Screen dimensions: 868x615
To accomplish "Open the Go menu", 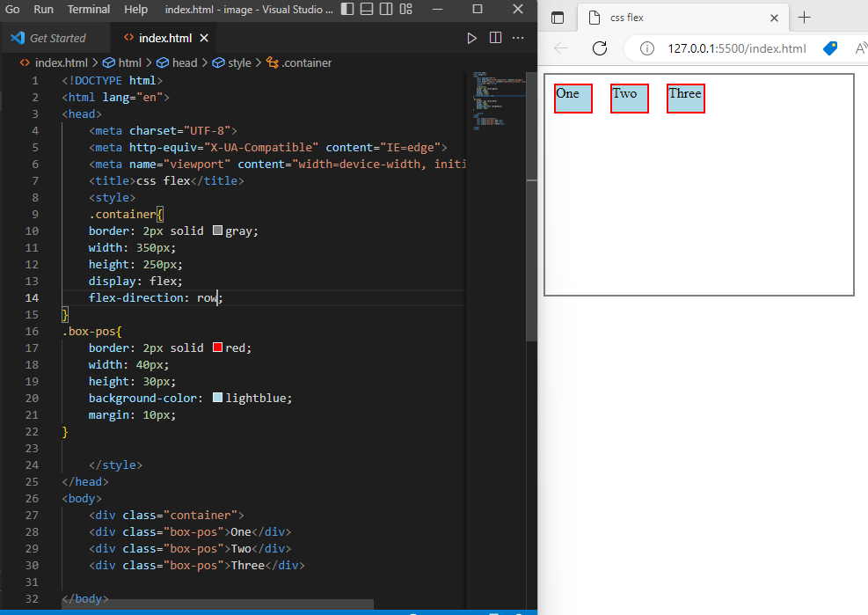I will point(12,10).
